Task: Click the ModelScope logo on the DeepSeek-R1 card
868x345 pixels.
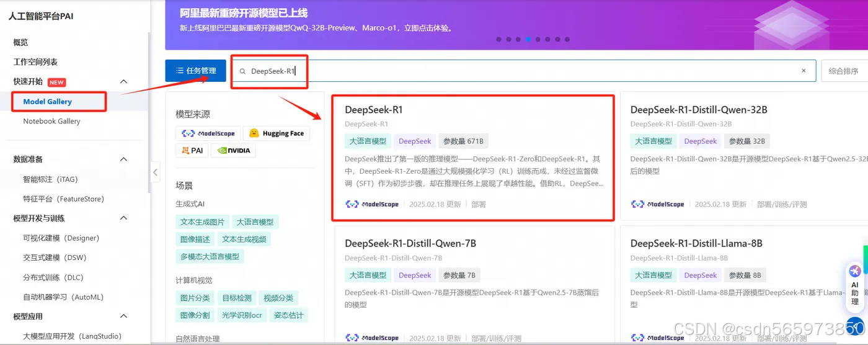Action: pos(372,204)
